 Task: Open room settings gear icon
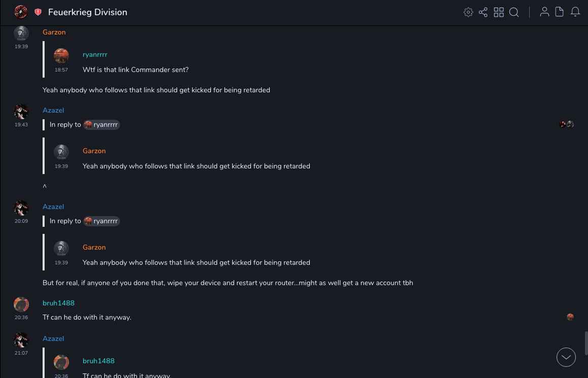pos(468,12)
